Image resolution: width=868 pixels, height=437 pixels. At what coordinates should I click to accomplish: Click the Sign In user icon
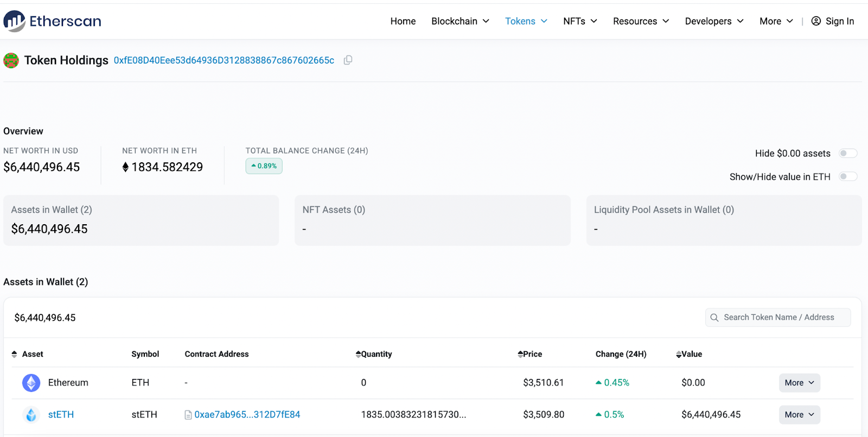(x=816, y=21)
